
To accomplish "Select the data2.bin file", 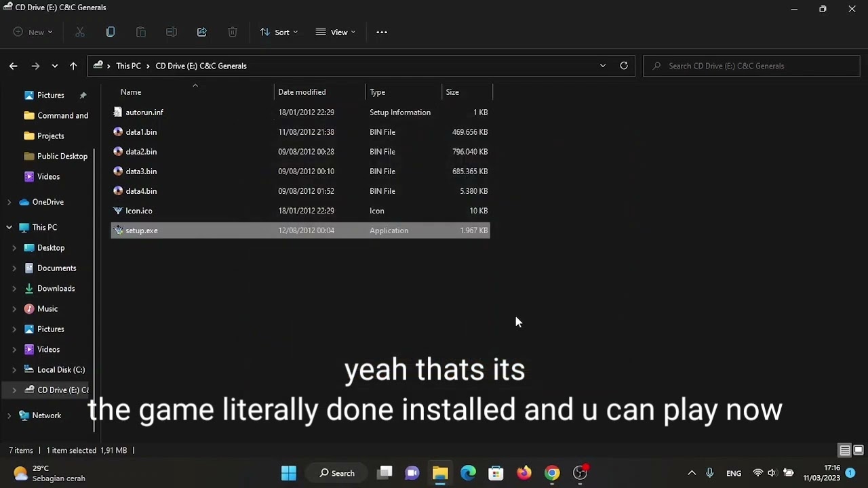I will point(300,152).
